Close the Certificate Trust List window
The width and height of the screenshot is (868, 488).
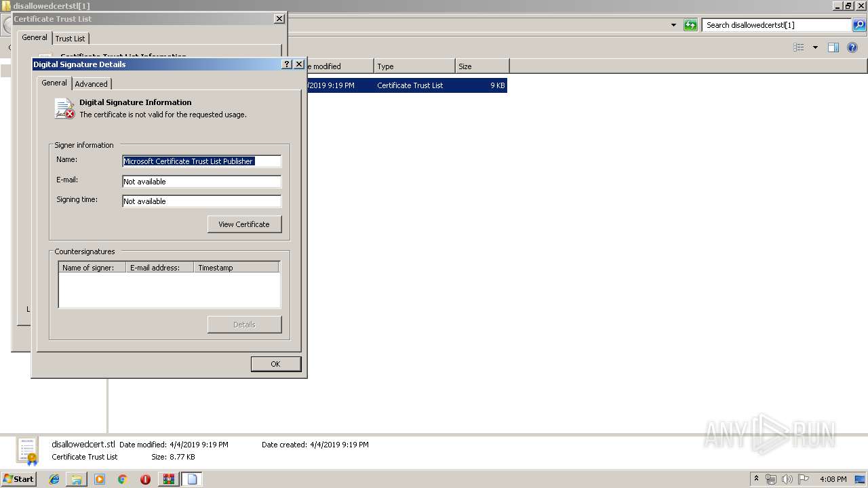pyautogui.click(x=279, y=19)
